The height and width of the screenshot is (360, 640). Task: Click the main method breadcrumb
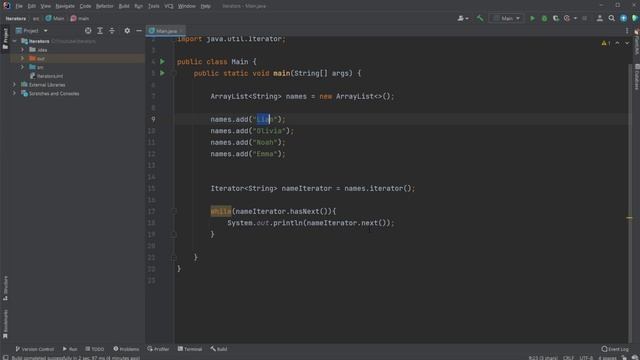(x=80, y=18)
